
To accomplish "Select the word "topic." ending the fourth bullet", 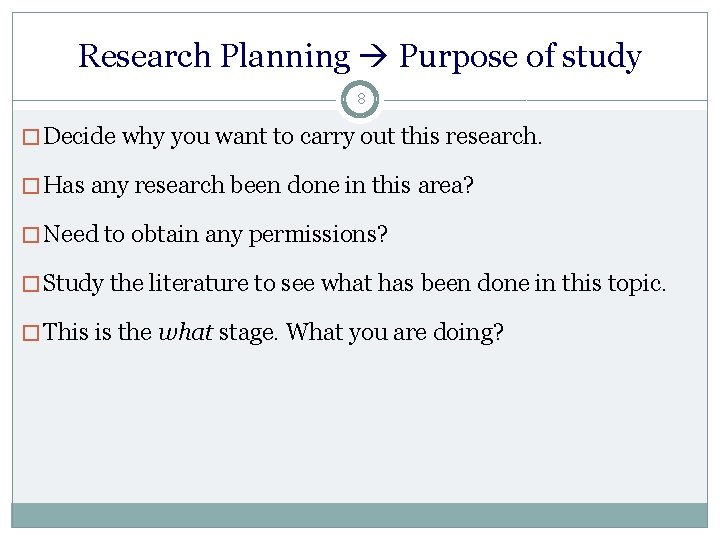I will (x=636, y=283).
